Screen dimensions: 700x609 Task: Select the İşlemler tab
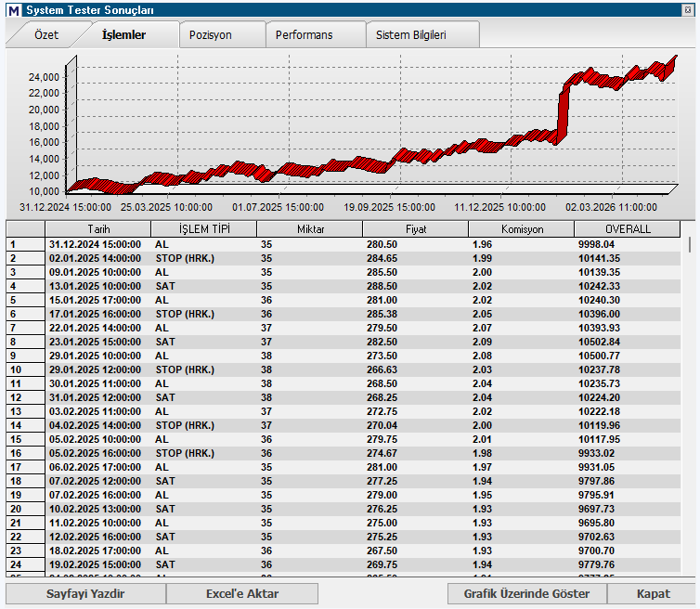[x=123, y=35]
